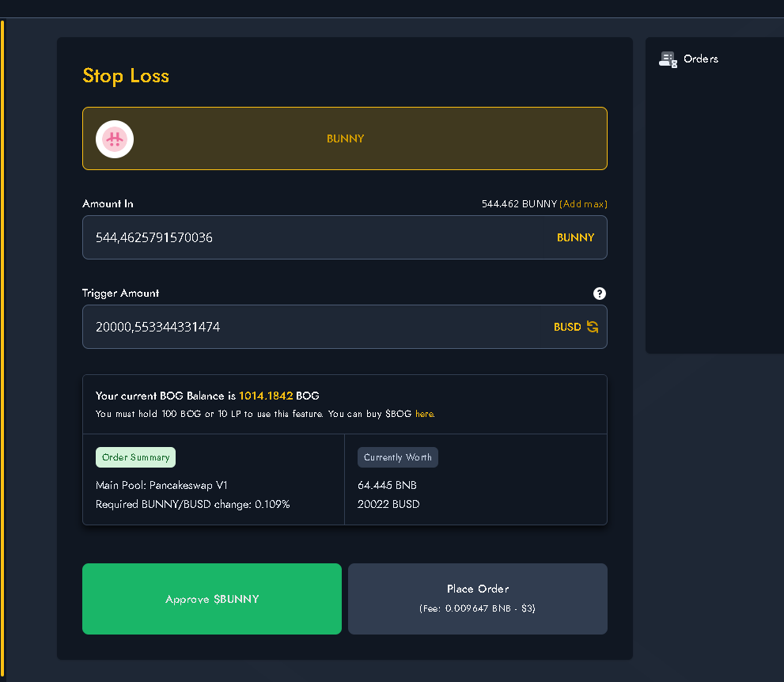Image resolution: width=784 pixels, height=682 pixels.
Task: Click the Place Order button
Action: click(x=478, y=599)
